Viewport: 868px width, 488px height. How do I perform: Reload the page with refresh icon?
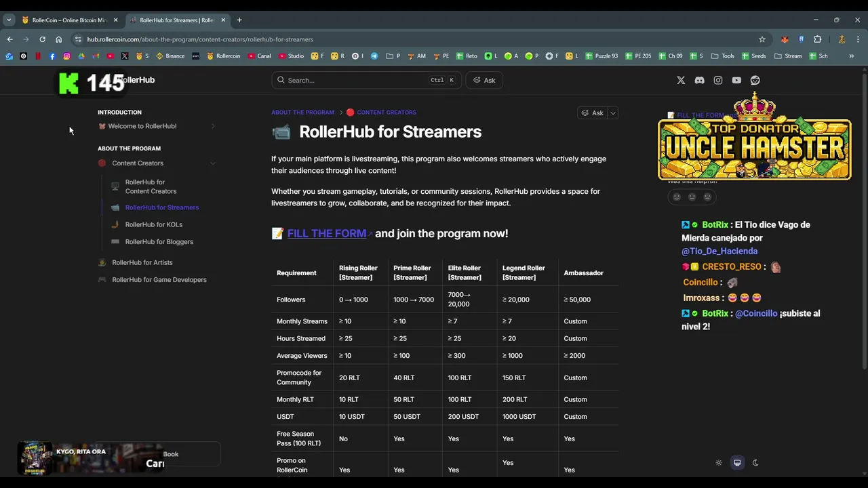[42, 39]
